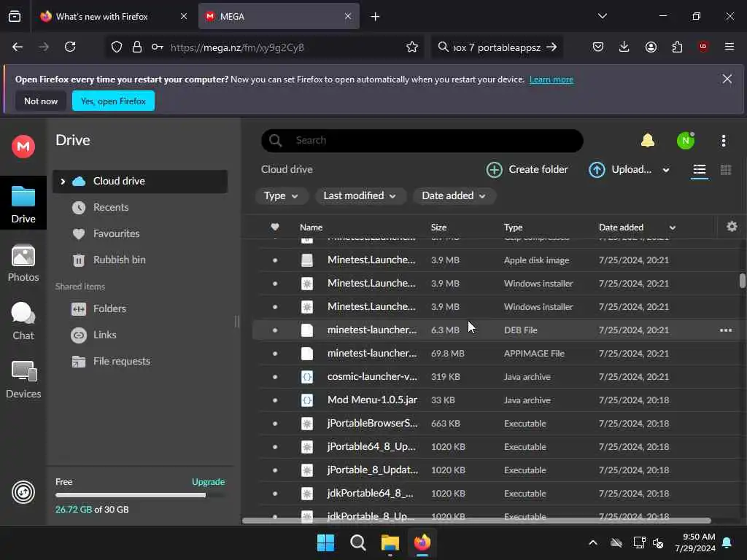The width and height of the screenshot is (747, 560).
Task: Open Windows taskbar search
Action: (x=357, y=542)
